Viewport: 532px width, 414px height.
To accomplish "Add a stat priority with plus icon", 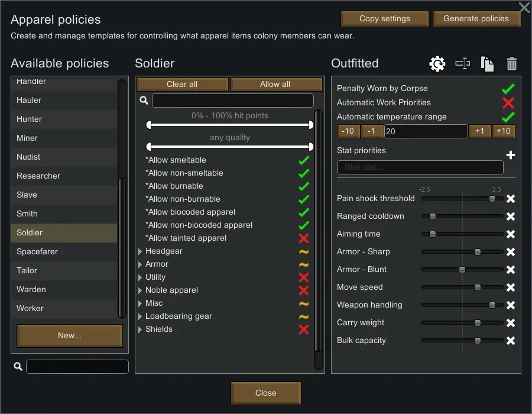I will [511, 155].
